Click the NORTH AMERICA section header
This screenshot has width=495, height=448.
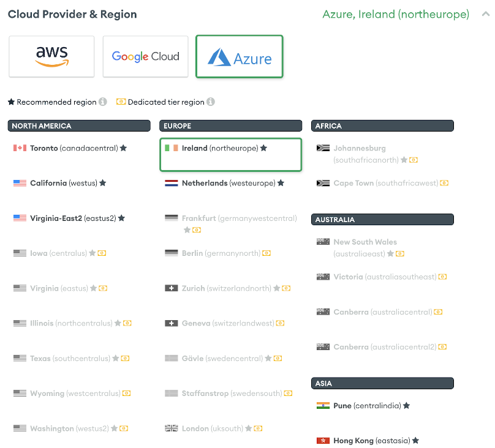[x=79, y=125]
